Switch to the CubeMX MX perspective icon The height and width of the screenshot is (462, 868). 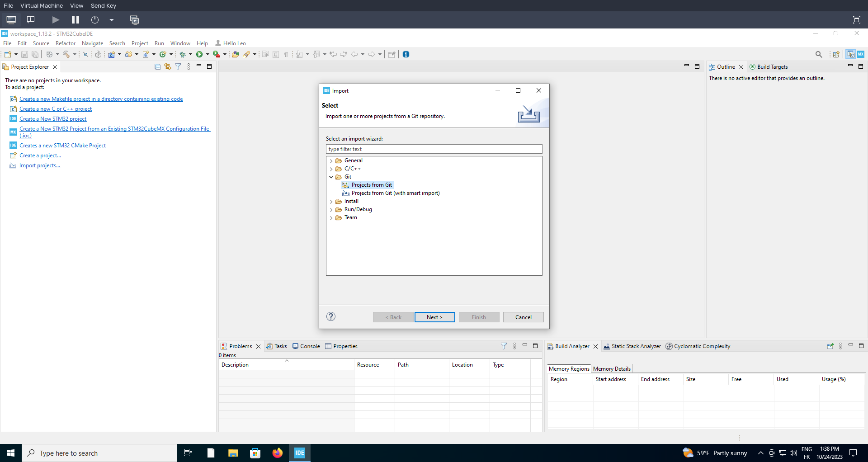tap(861, 54)
